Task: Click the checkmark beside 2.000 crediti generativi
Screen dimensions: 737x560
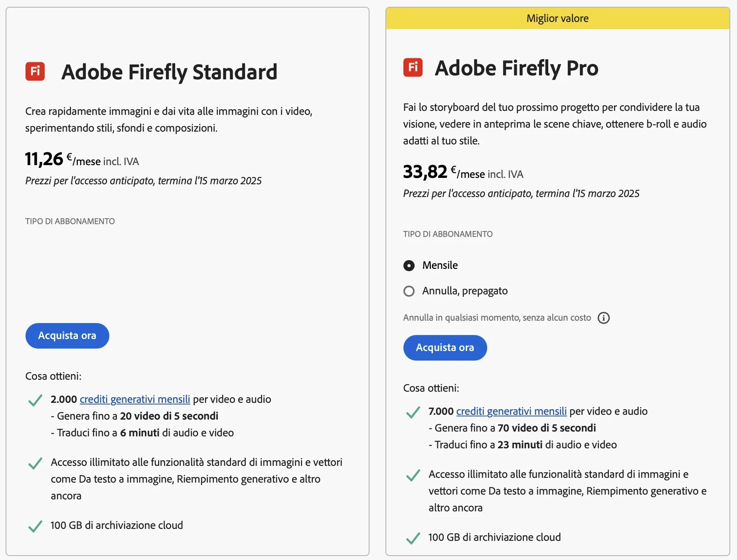Action: tap(35, 400)
